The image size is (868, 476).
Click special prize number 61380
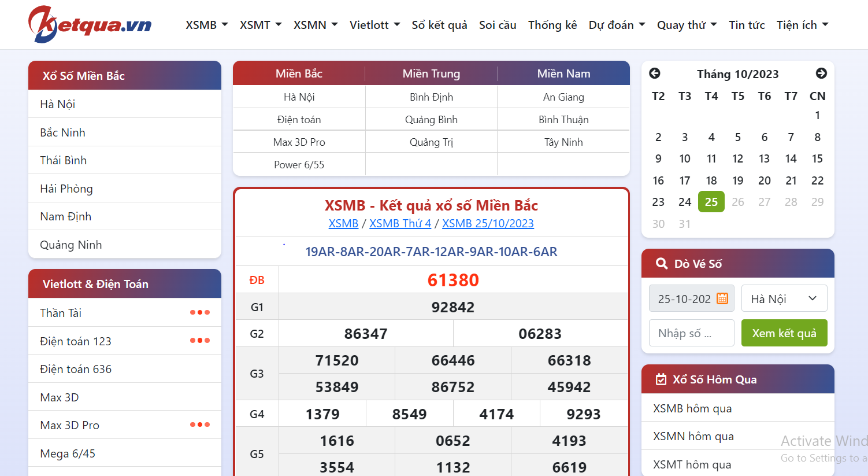[x=453, y=280]
